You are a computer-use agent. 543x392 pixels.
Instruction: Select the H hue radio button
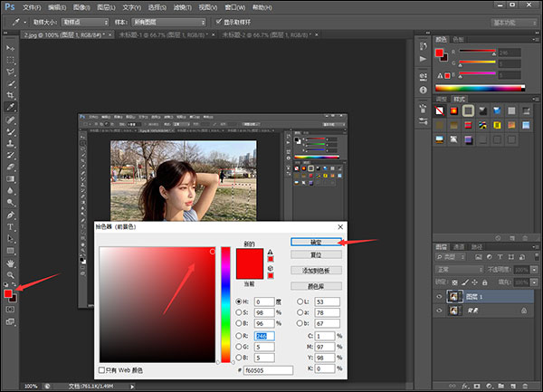[x=238, y=301]
